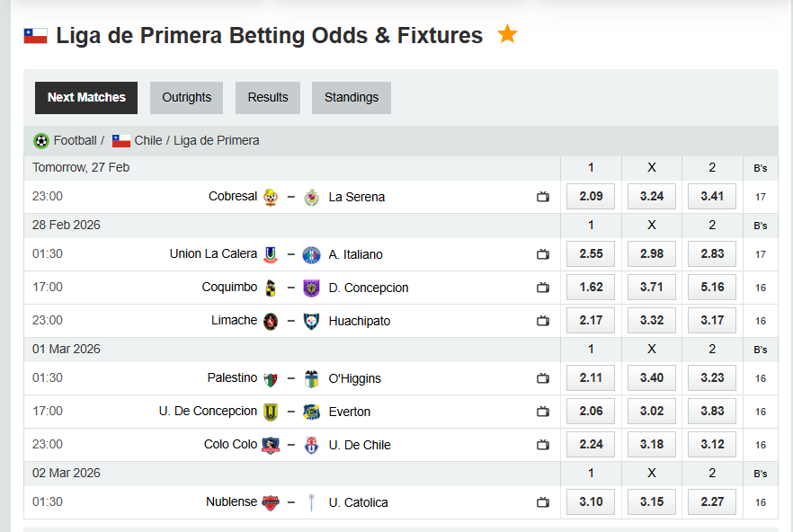Open the Results tab
Image resolution: width=793 pixels, height=532 pixels.
pos(267,97)
